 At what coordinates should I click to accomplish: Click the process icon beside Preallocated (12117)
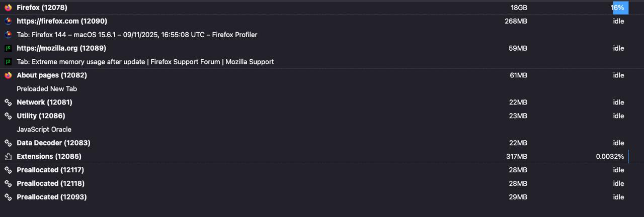8,170
